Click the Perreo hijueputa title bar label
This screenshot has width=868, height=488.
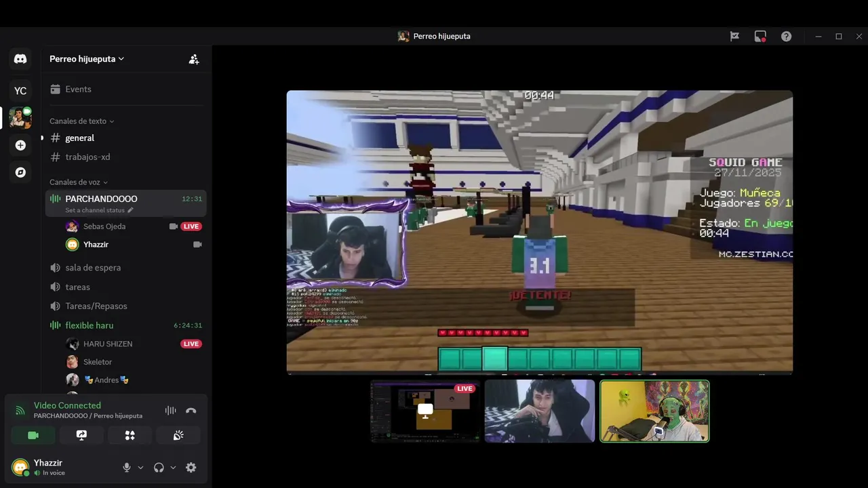pyautogui.click(x=441, y=37)
